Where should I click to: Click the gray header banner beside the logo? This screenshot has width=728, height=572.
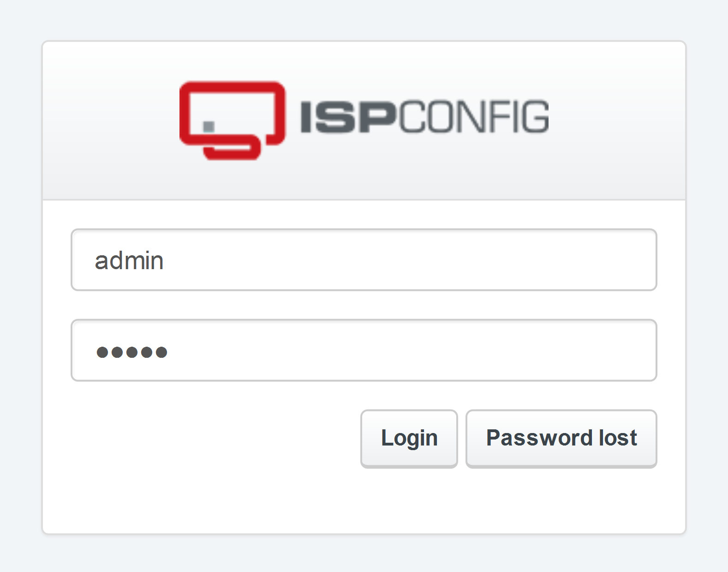(x=111, y=120)
